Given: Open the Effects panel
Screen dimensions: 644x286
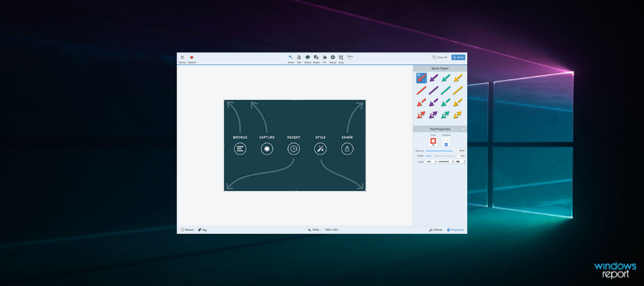Looking at the screenshot, I should (x=436, y=230).
